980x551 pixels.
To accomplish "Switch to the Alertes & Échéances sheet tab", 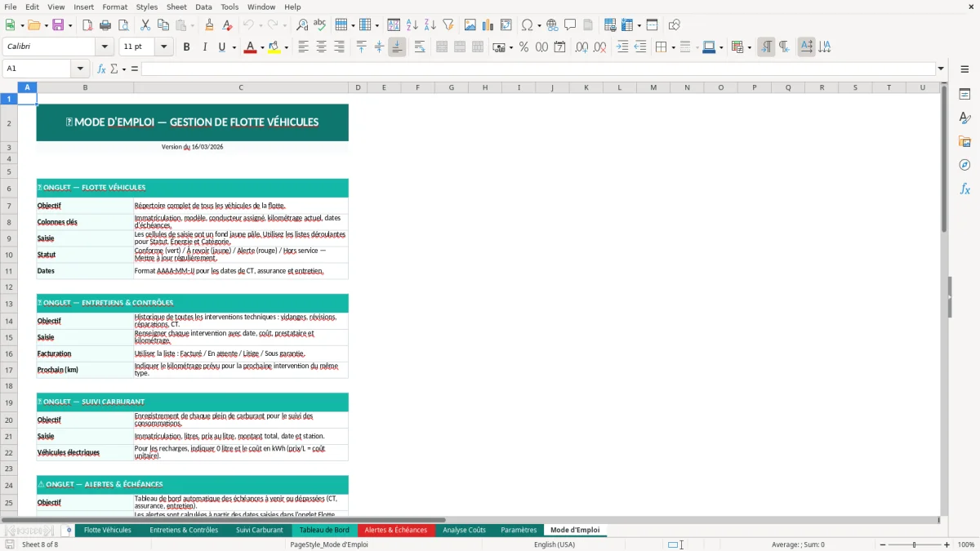I will coord(396,530).
